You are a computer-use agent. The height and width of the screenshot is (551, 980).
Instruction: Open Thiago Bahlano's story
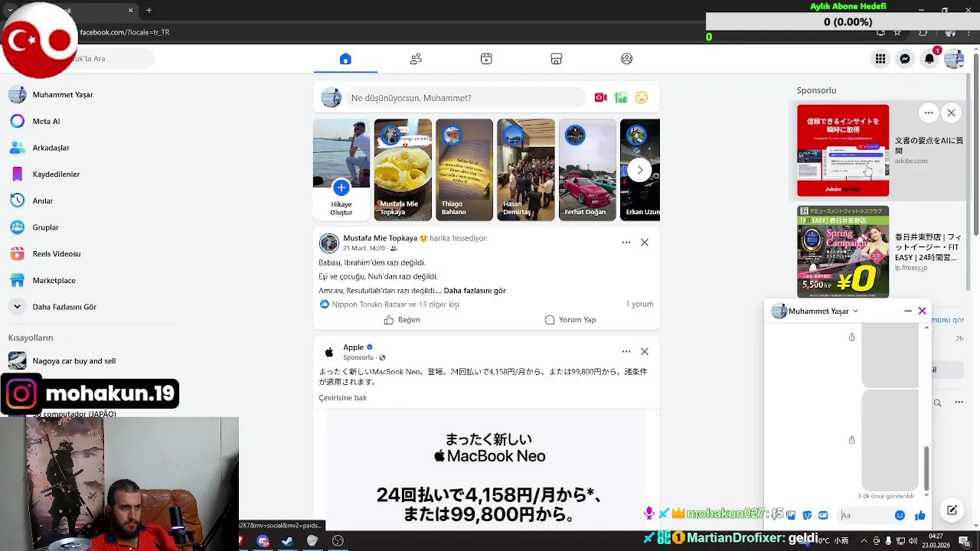[x=464, y=170]
